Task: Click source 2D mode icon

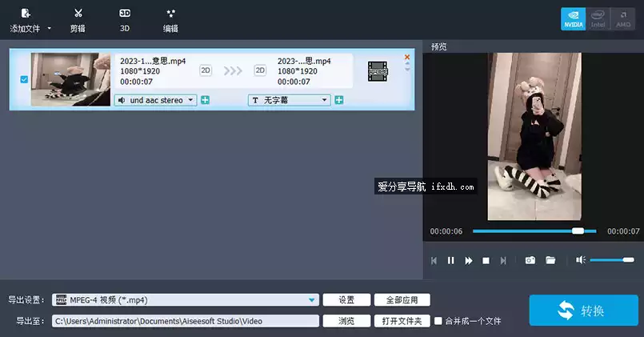Action: pyautogui.click(x=206, y=70)
